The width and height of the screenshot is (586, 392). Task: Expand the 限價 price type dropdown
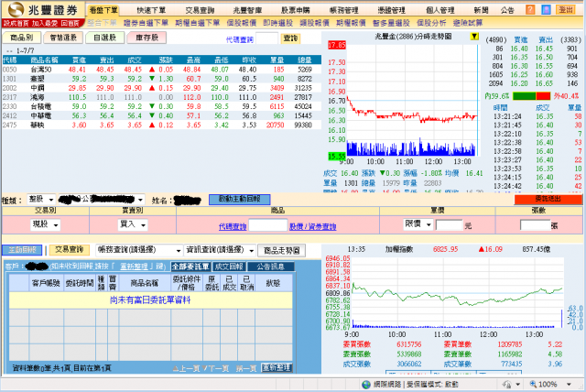418,224
